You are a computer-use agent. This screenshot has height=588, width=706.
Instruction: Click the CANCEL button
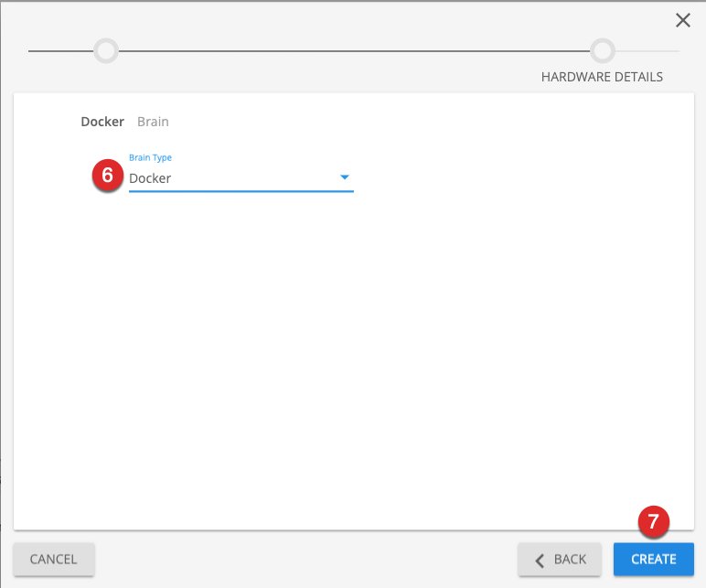[54, 559]
